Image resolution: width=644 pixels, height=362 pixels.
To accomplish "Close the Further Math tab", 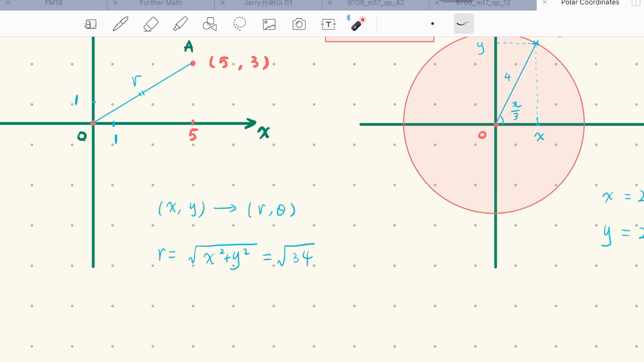I will click(115, 3).
